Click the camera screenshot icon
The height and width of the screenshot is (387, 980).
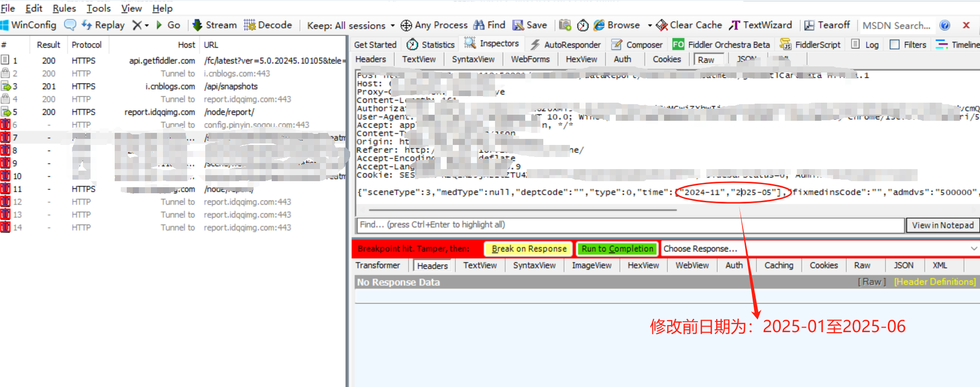[x=565, y=25]
